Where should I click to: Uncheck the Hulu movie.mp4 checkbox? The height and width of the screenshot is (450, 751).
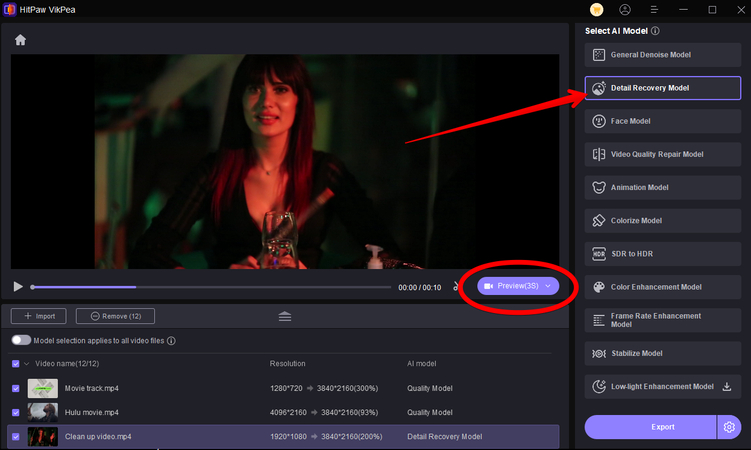tap(15, 412)
